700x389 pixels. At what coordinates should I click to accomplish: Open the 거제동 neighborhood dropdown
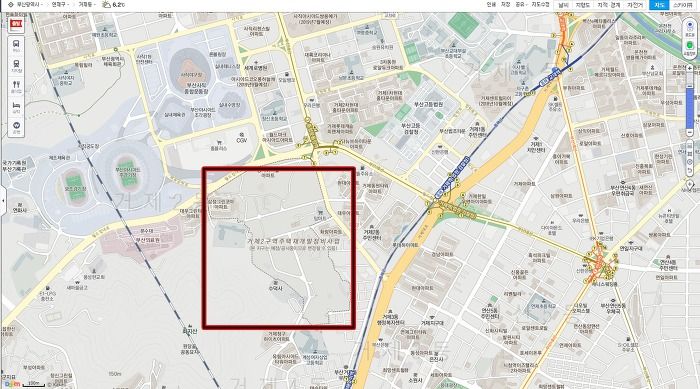click(x=87, y=4)
